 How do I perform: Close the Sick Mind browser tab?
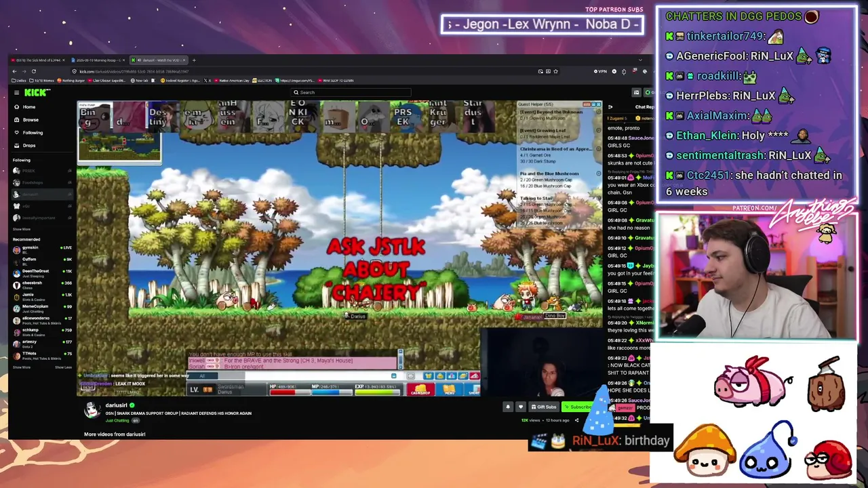coord(65,60)
